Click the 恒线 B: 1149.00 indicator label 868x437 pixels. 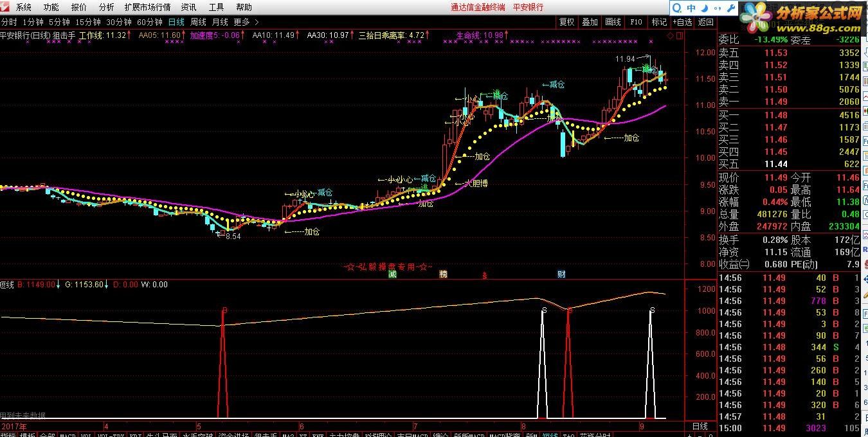[x=28, y=285]
